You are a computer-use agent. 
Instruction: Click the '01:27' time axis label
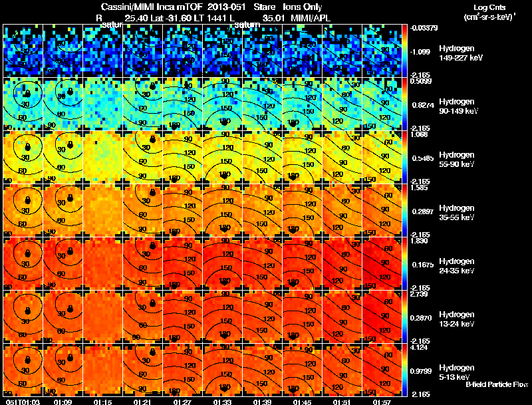click(182, 402)
